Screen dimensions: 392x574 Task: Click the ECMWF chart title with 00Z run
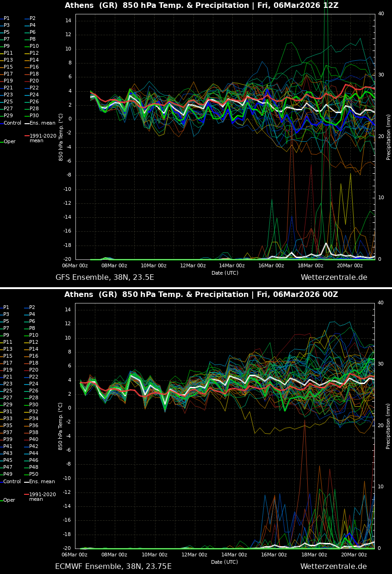(x=201, y=295)
